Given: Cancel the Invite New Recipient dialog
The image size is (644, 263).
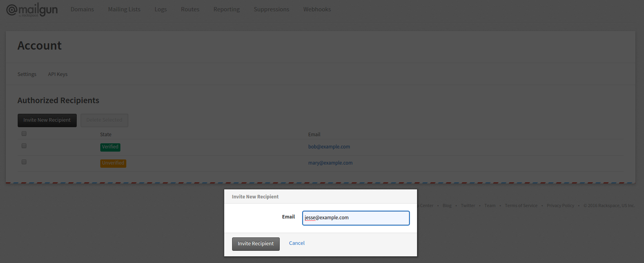Looking at the screenshot, I should [297, 243].
